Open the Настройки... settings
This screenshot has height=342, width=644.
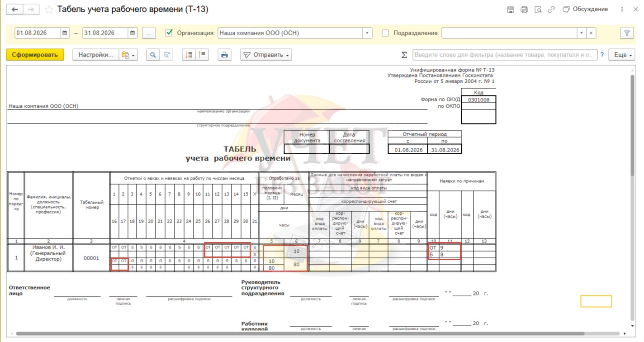96,55
